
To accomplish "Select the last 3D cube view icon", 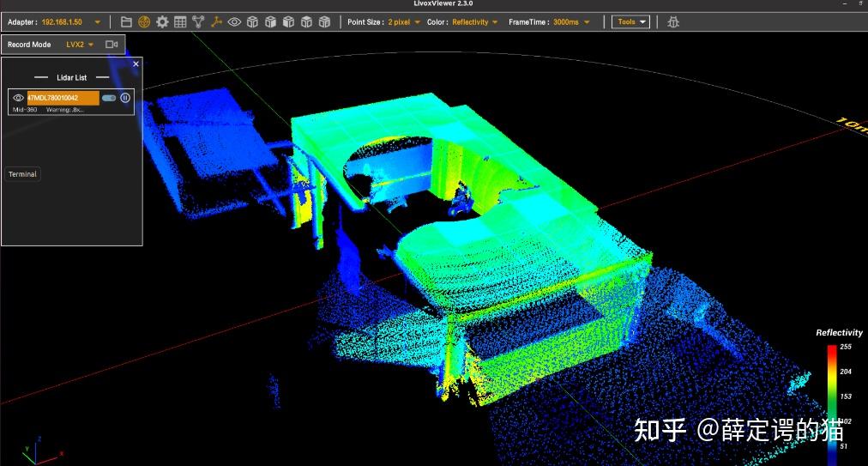I will click(x=324, y=21).
